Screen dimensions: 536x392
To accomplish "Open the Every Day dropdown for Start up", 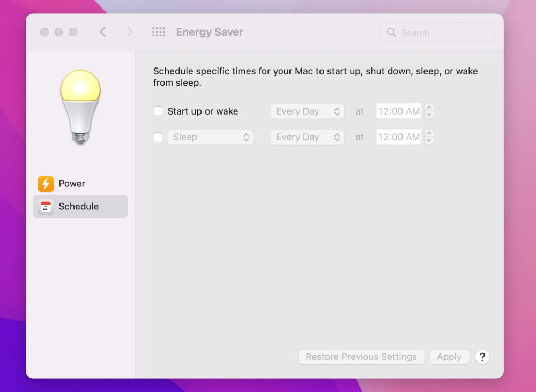I will click(307, 111).
